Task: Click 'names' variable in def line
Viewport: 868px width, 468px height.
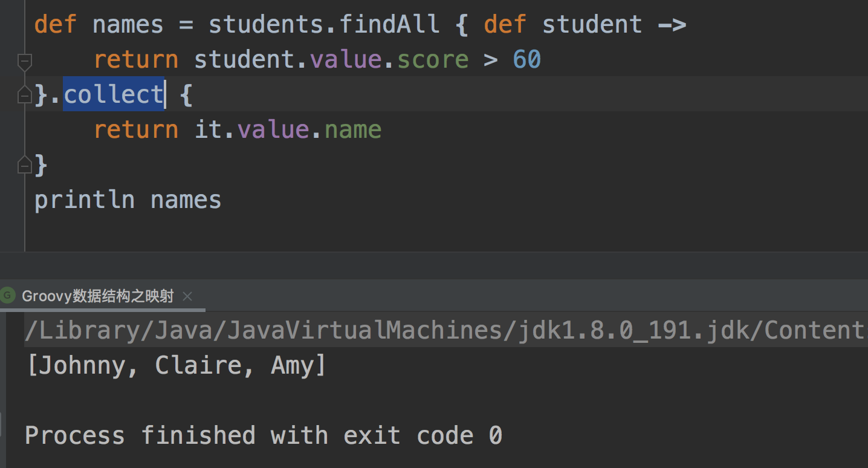Action: (x=128, y=25)
